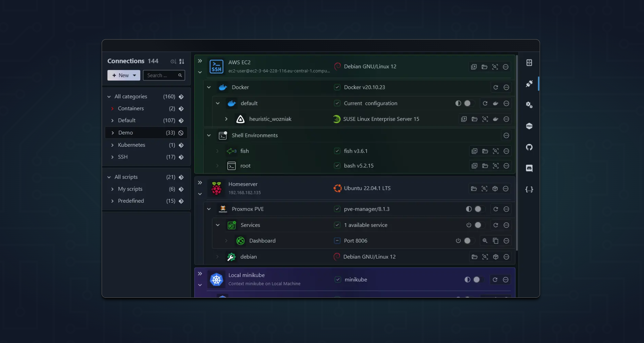Click the curly braces developer icon
Image resolution: width=644 pixels, height=343 pixels.
point(529,190)
